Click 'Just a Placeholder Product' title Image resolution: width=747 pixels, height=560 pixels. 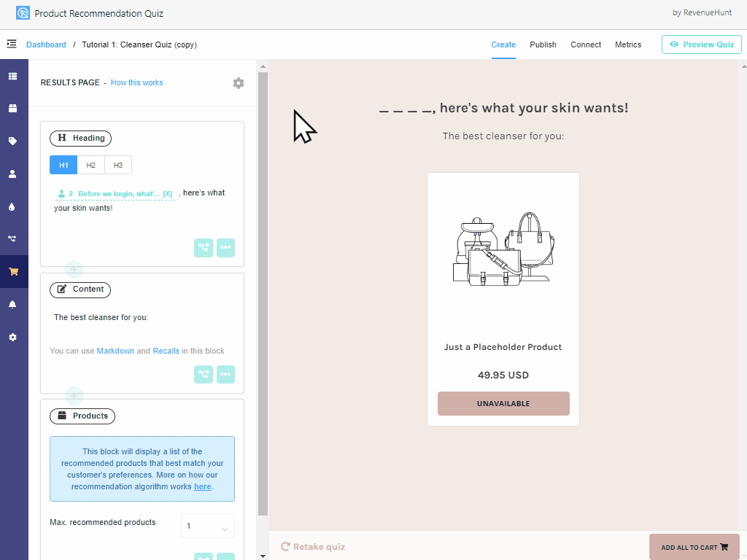point(503,347)
